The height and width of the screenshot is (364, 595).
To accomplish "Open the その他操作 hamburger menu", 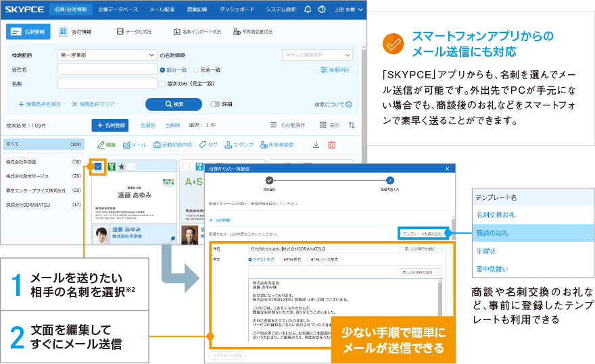I will (273, 125).
